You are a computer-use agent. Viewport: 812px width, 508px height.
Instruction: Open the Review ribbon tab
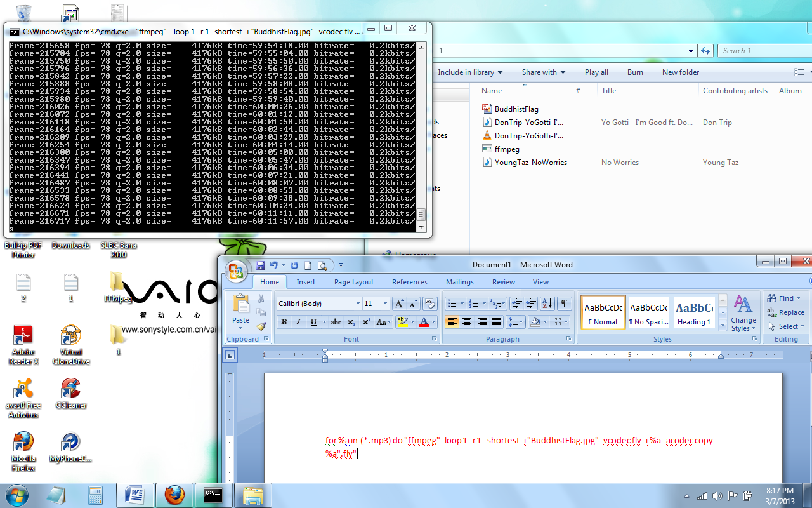click(x=504, y=282)
